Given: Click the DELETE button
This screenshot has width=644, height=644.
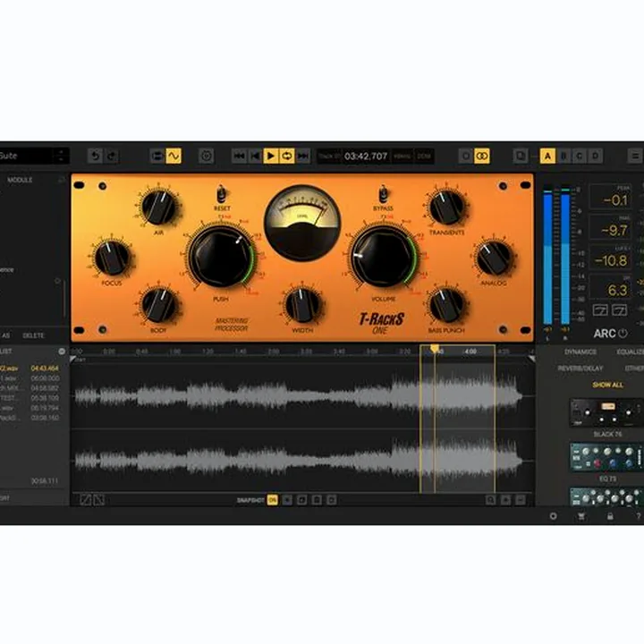Looking at the screenshot, I should point(33,335).
